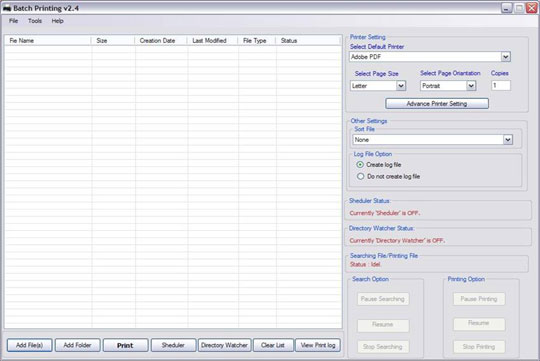Click "Currently 'Directory Watcher' is OFF" text
540x361 pixels.
(x=397, y=241)
